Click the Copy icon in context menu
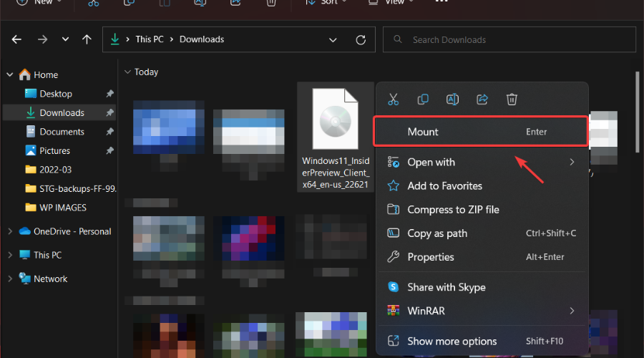This screenshot has width=644, height=358. [x=423, y=100]
